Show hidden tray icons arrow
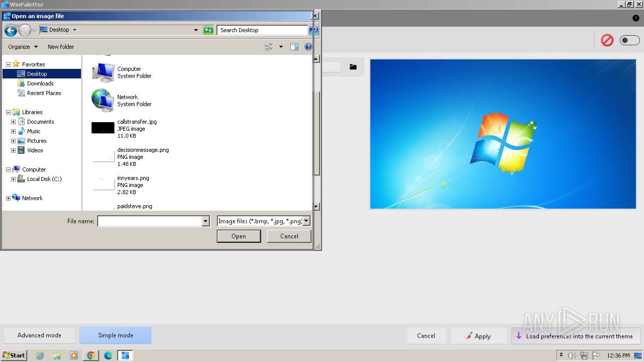This screenshot has width=644, height=362. [x=561, y=355]
